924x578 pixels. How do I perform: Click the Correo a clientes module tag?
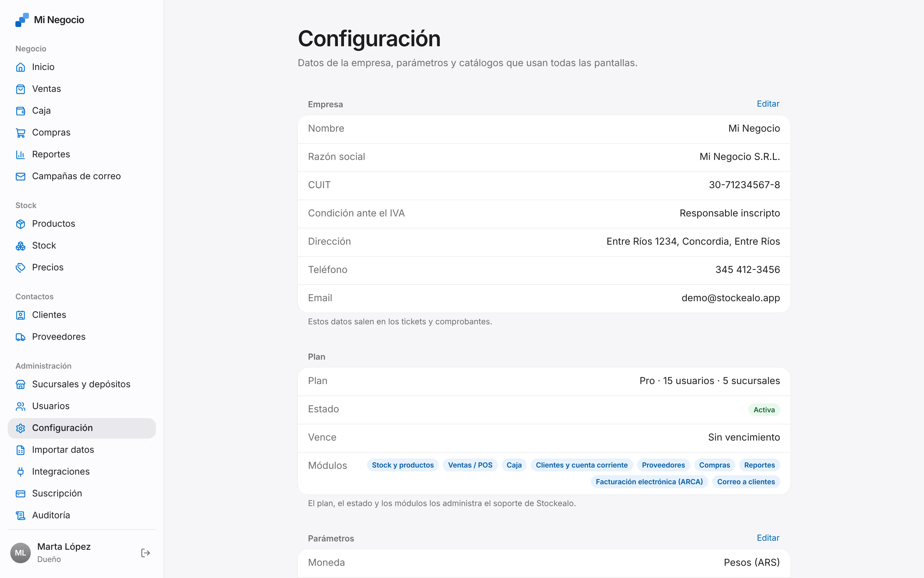746,482
